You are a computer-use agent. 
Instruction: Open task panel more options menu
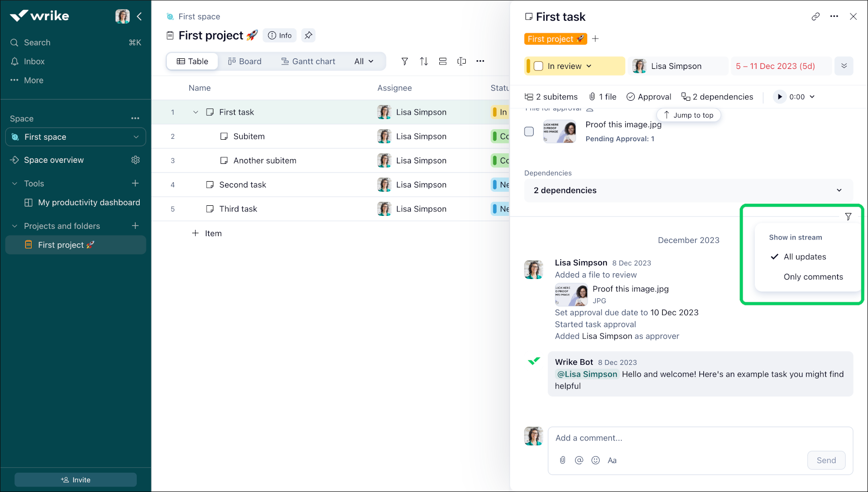click(834, 16)
